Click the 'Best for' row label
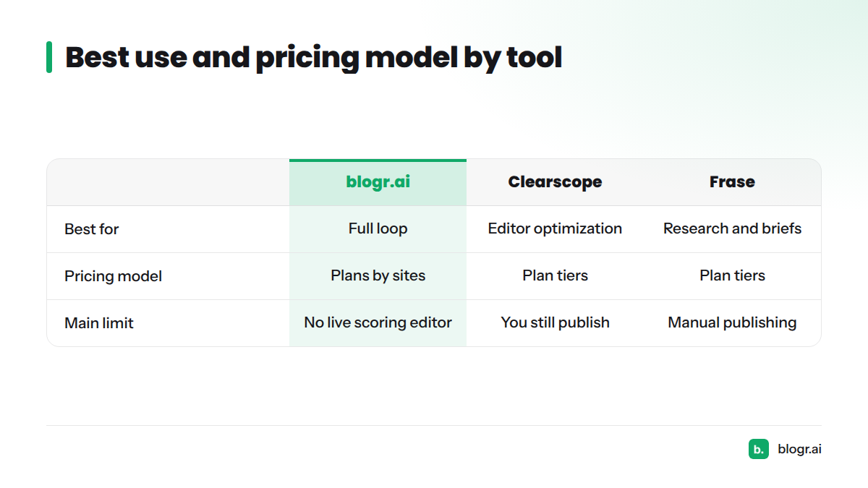This screenshot has width=868, height=488. (92, 229)
